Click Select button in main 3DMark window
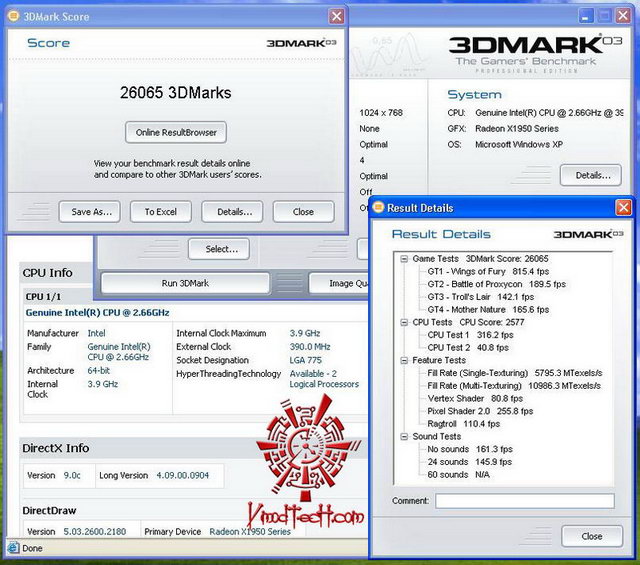 219,249
